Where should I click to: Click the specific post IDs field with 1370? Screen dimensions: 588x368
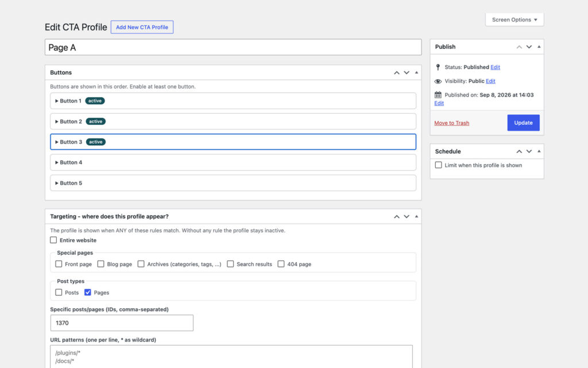click(122, 323)
